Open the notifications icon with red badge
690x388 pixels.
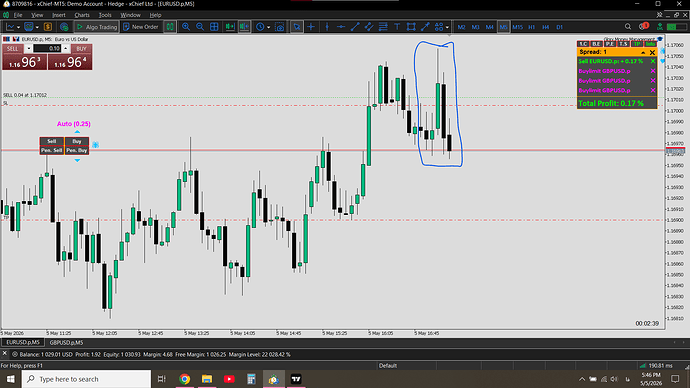(x=643, y=26)
